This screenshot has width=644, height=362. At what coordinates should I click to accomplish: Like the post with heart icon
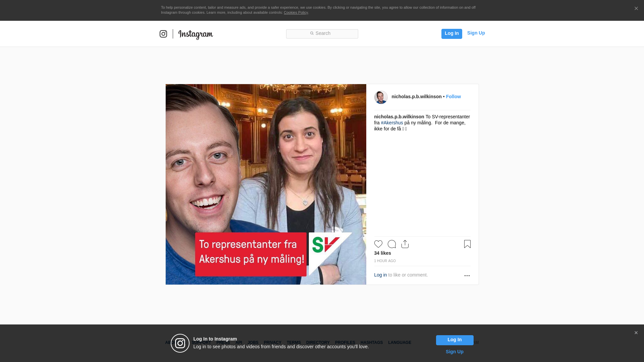pyautogui.click(x=378, y=244)
